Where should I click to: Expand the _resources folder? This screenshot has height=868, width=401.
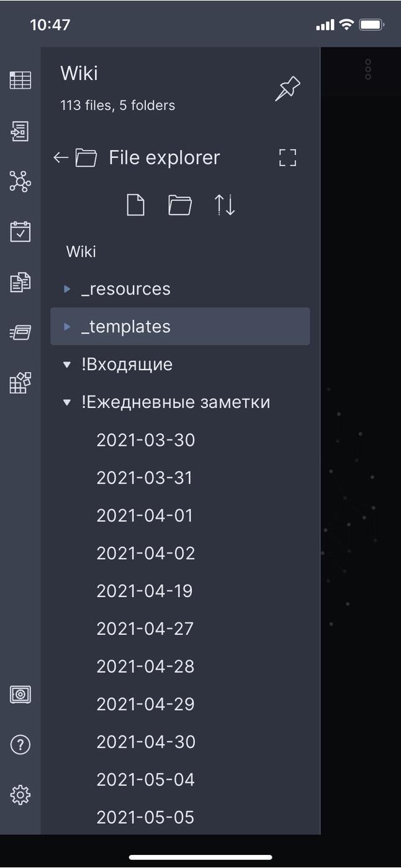(68, 289)
